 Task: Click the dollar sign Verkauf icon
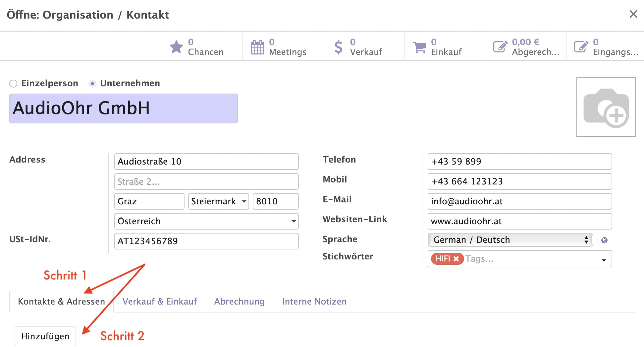[x=338, y=47]
